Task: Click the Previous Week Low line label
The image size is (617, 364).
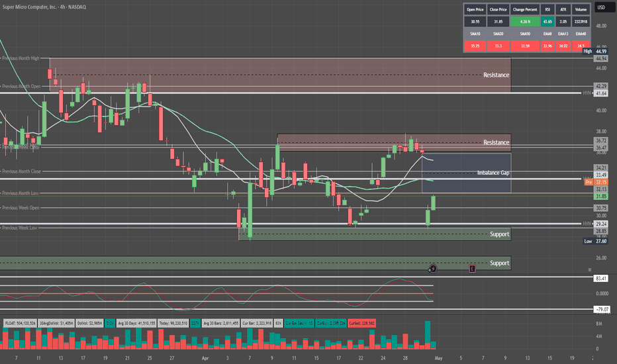Action: (20, 228)
